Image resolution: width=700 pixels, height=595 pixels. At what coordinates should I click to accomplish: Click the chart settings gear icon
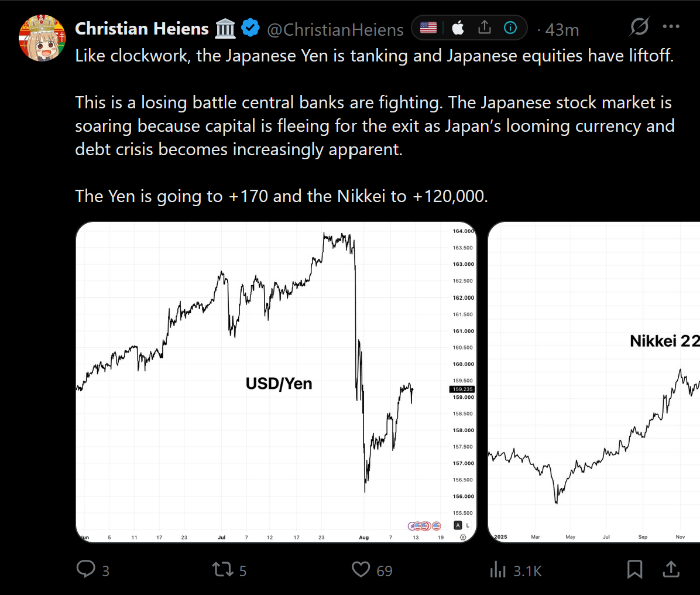(463, 538)
